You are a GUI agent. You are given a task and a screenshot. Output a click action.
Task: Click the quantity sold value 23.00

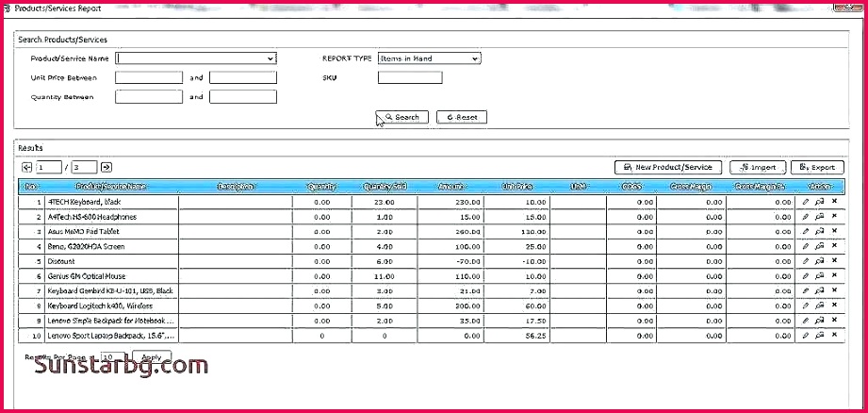coord(385,203)
